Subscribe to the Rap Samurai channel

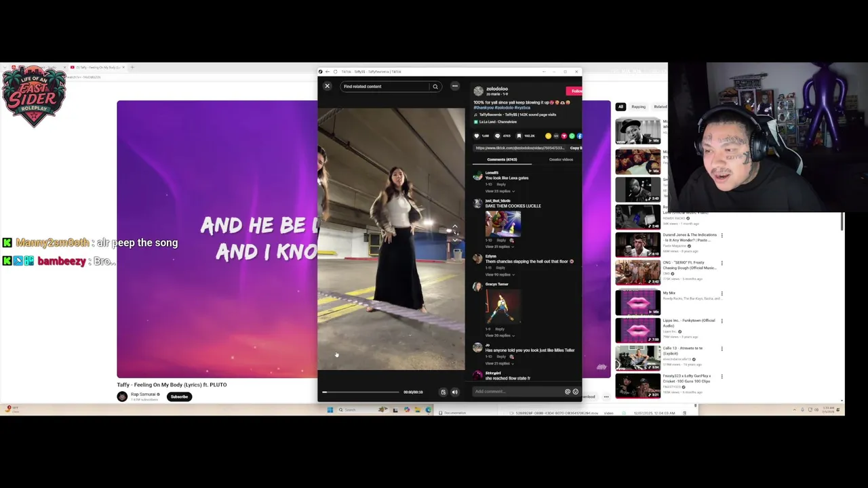tap(179, 396)
